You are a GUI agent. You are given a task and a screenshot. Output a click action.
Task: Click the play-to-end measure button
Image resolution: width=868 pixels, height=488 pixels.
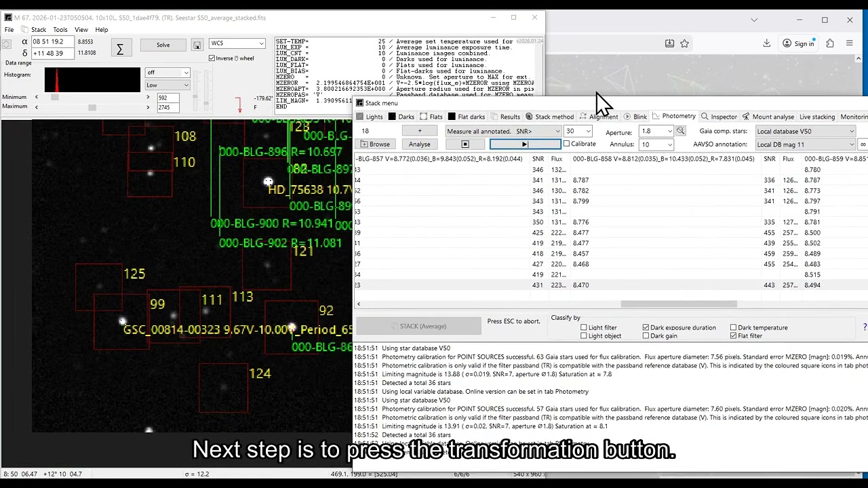525,144
